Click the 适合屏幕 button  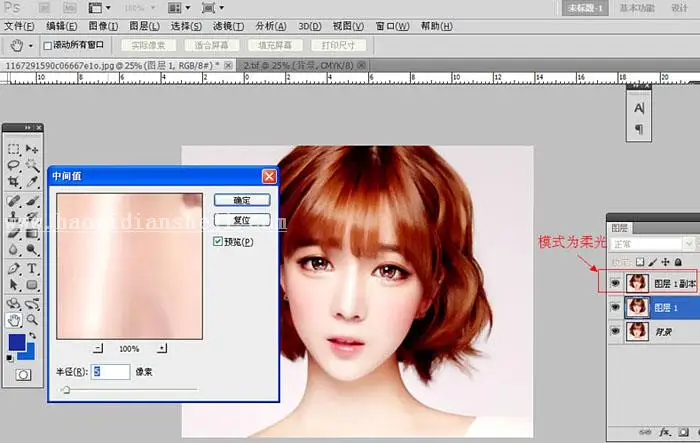212,45
